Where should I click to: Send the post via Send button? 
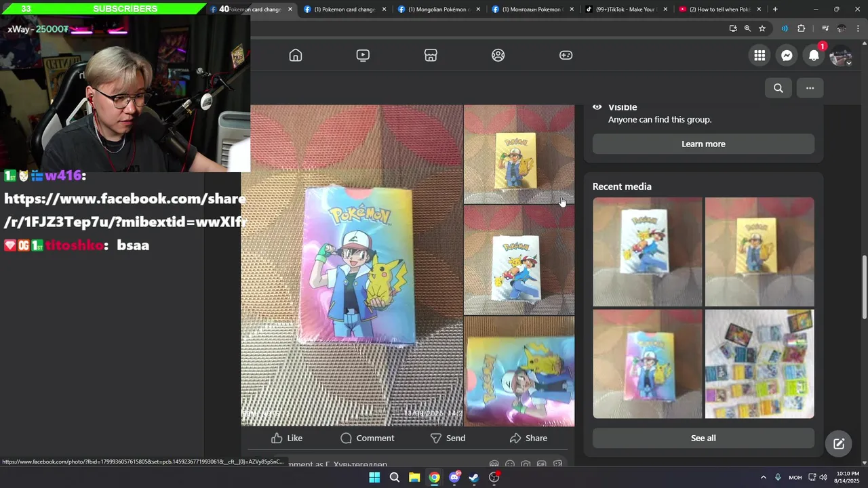448,438
